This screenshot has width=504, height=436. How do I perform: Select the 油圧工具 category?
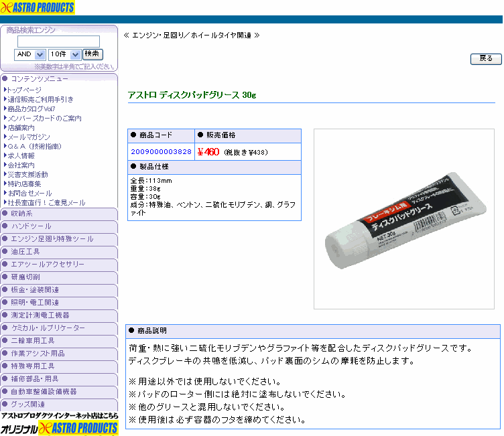click(x=59, y=252)
